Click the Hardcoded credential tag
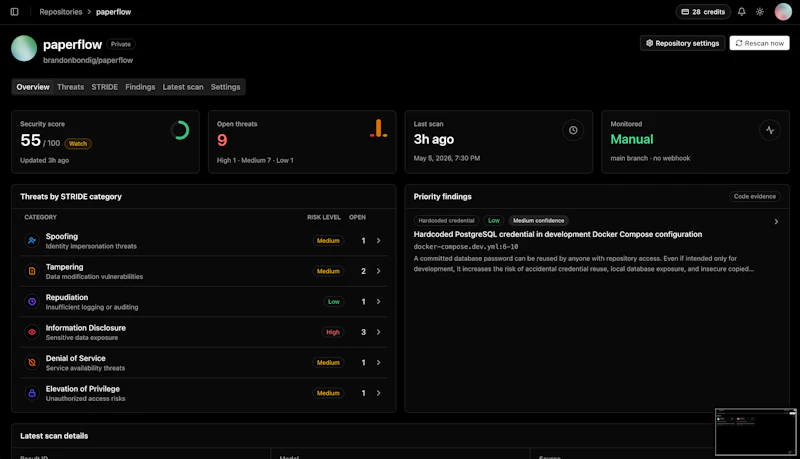This screenshot has width=800, height=459. pyautogui.click(x=446, y=221)
